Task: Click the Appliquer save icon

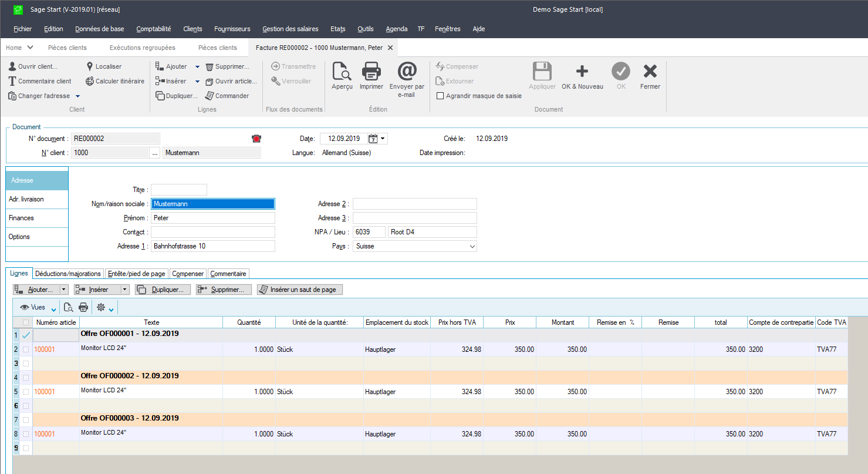Action: [x=542, y=72]
